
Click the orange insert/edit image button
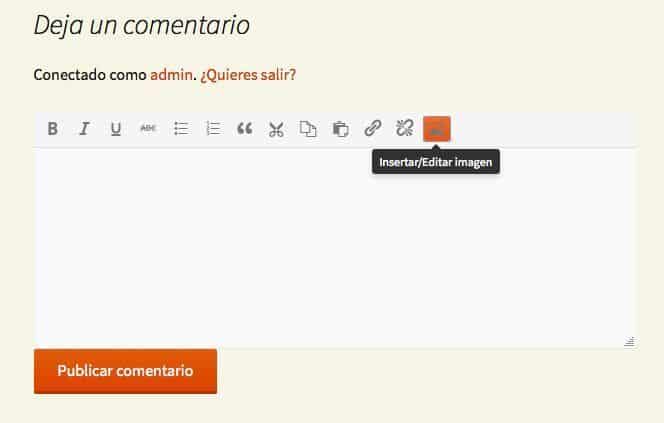pos(437,129)
